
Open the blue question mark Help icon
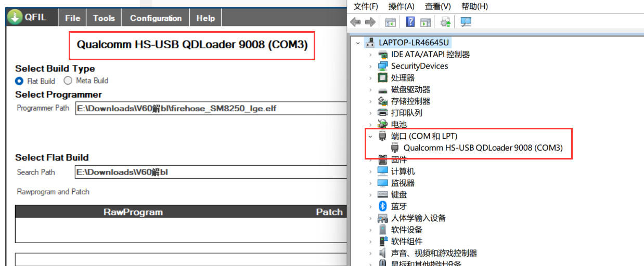410,22
